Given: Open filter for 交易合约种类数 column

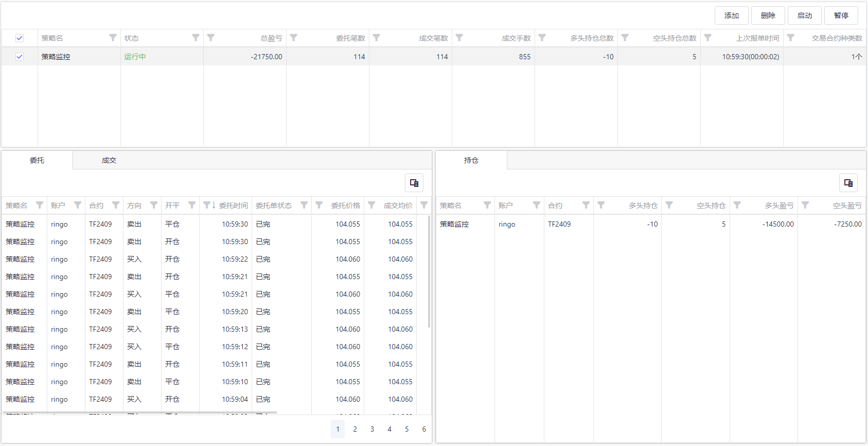Looking at the screenshot, I should [x=791, y=38].
